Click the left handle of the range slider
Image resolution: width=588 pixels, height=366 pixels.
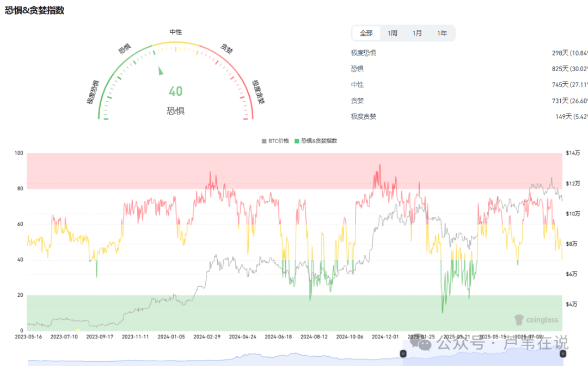(403, 354)
